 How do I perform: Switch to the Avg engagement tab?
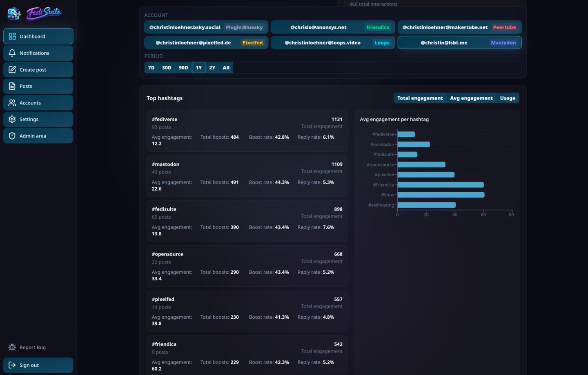471,98
